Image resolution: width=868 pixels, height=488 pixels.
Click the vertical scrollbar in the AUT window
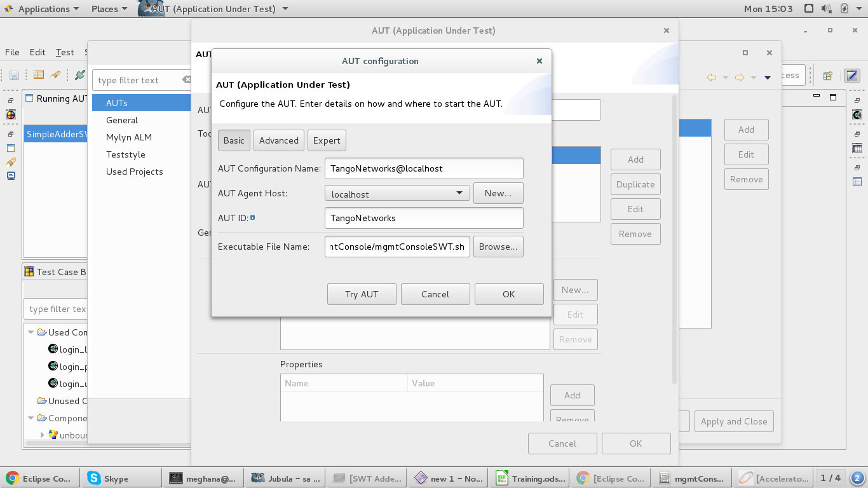(675, 240)
